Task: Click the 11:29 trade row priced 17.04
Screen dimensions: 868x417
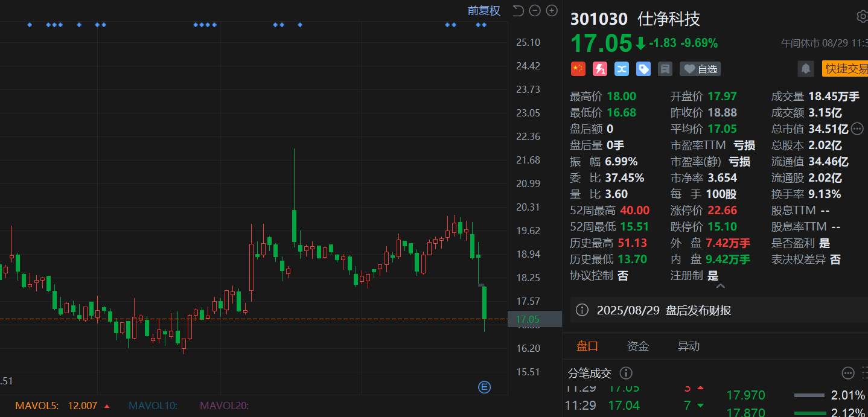Action: point(634,406)
